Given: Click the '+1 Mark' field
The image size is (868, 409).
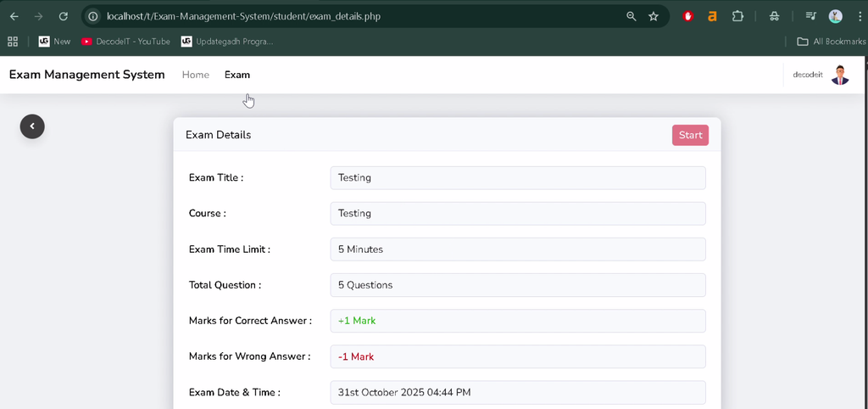Looking at the screenshot, I should [518, 321].
